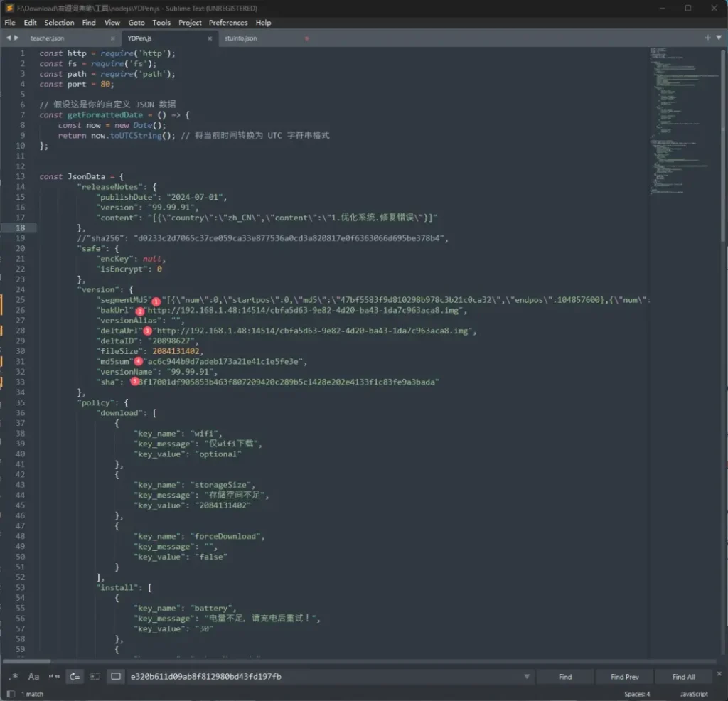Viewport: 728px width, 701px height.
Task: Open the JavaScript syntax selector
Action: click(x=694, y=694)
